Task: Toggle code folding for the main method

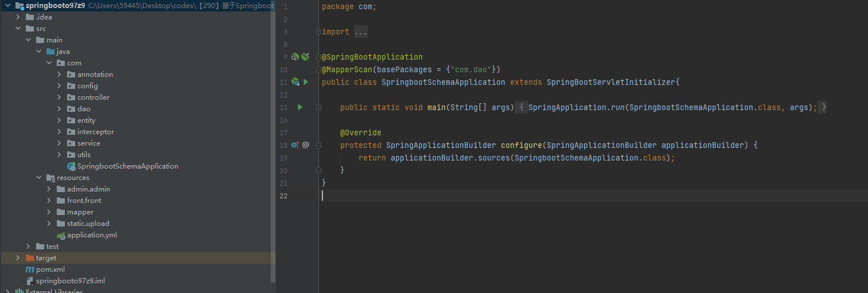Action: [318, 107]
